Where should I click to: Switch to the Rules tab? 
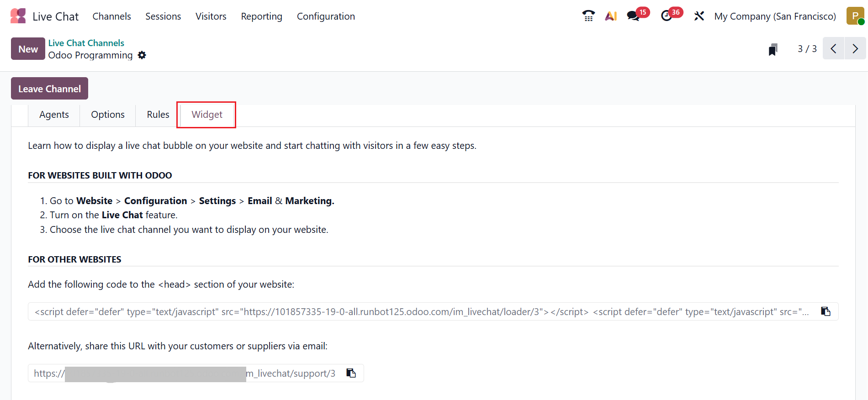[158, 115]
